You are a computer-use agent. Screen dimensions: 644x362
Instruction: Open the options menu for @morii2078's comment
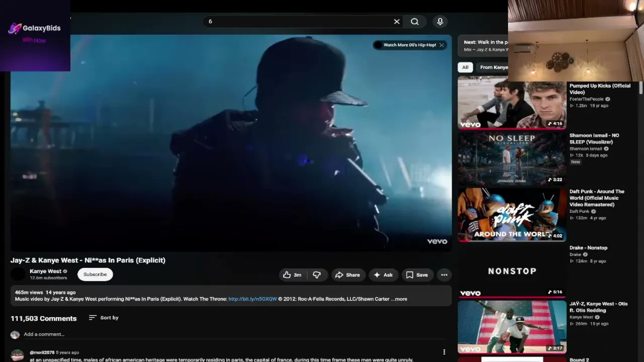tap(444, 352)
